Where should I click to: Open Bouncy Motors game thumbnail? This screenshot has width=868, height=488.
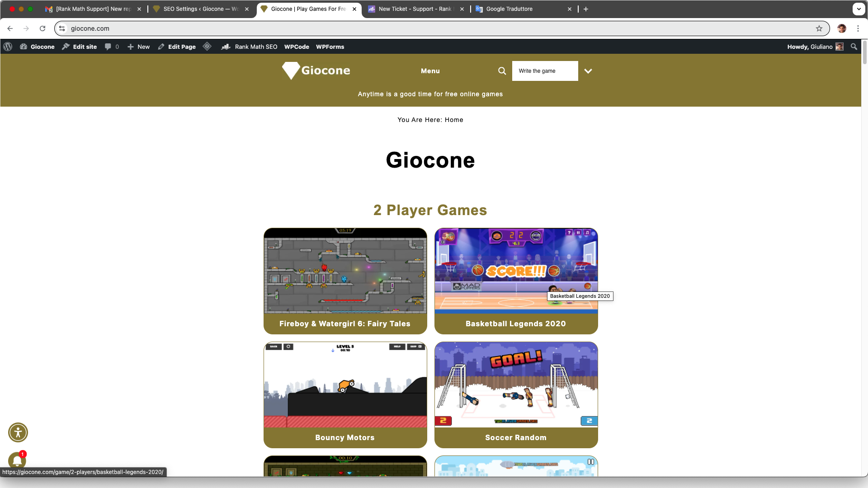[x=345, y=385]
